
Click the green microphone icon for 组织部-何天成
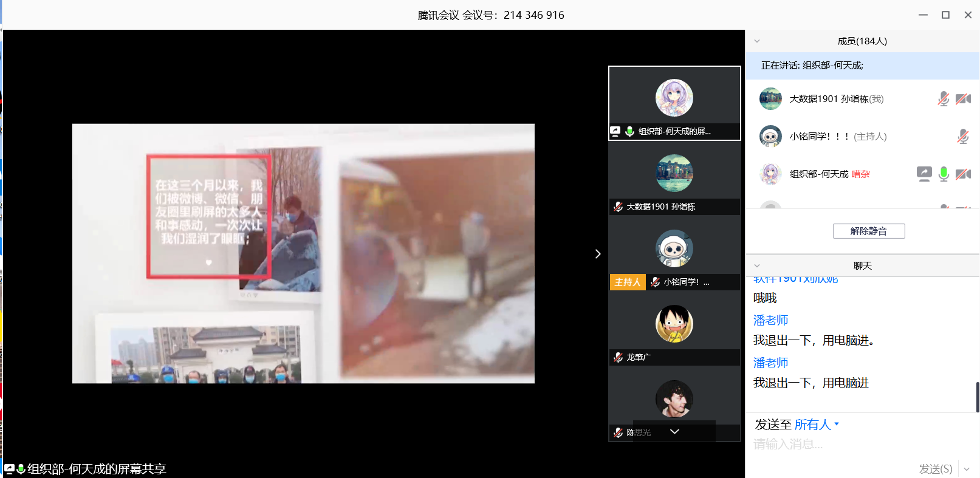tap(944, 174)
